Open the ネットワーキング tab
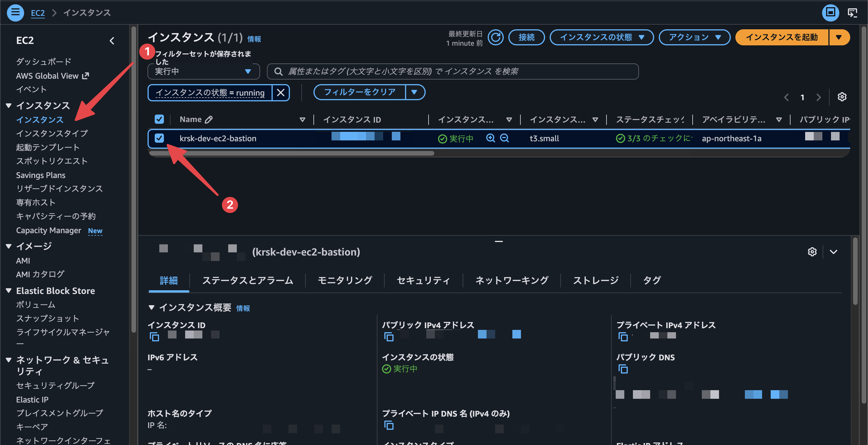The height and width of the screenshot is (445, 868). (x=511, y=280)
